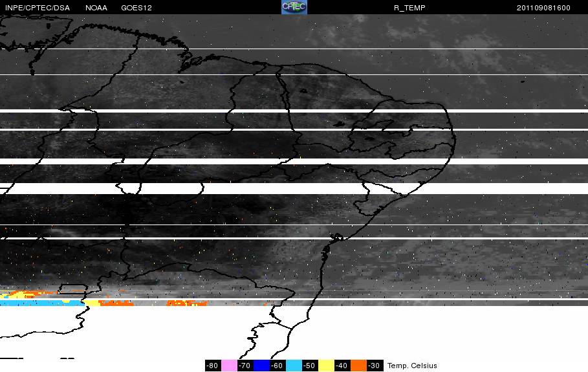
Task: Click the -70 legend value
Action: [x=245, y=366]
